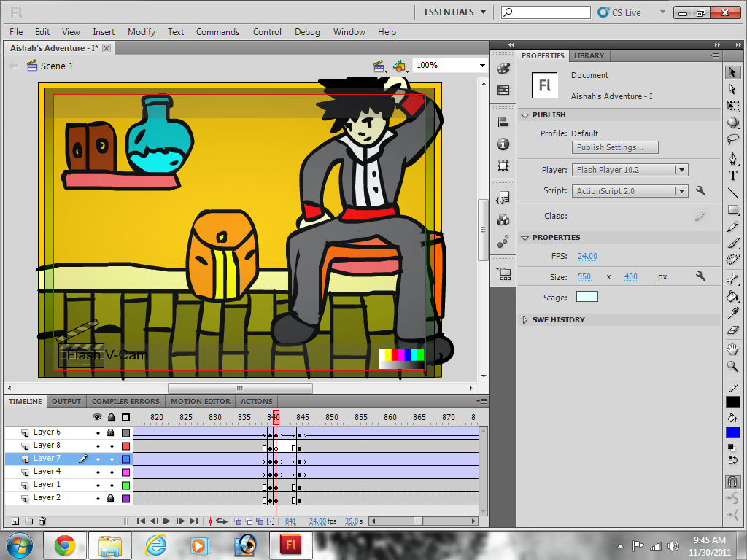Switch to the ACTIONS tab

coord(257,402)
